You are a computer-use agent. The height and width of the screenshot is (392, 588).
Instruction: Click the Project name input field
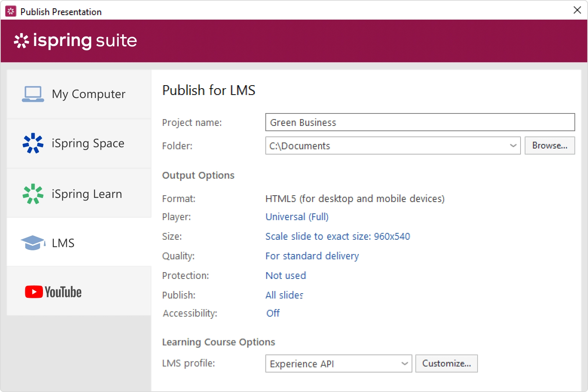coord(420,122)
